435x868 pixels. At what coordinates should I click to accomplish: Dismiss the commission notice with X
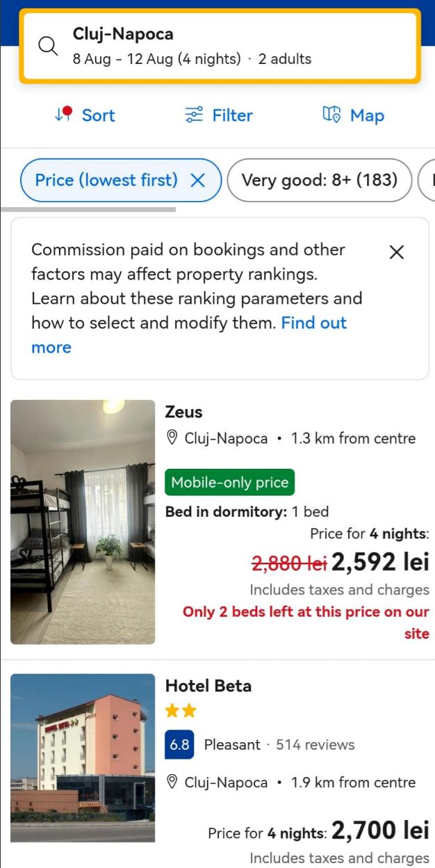[397, 252]
